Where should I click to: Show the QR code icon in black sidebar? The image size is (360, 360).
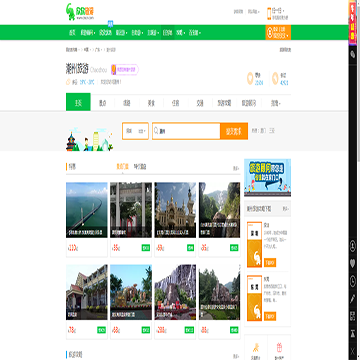[353, 316]
